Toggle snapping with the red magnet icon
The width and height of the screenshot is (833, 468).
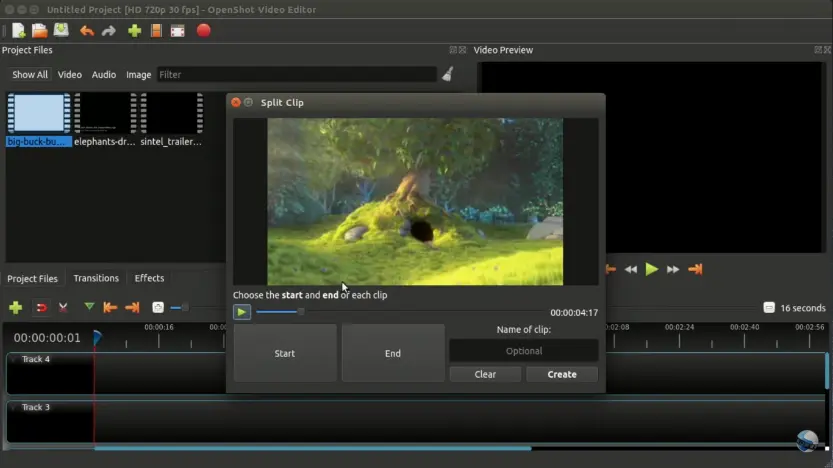41,308
